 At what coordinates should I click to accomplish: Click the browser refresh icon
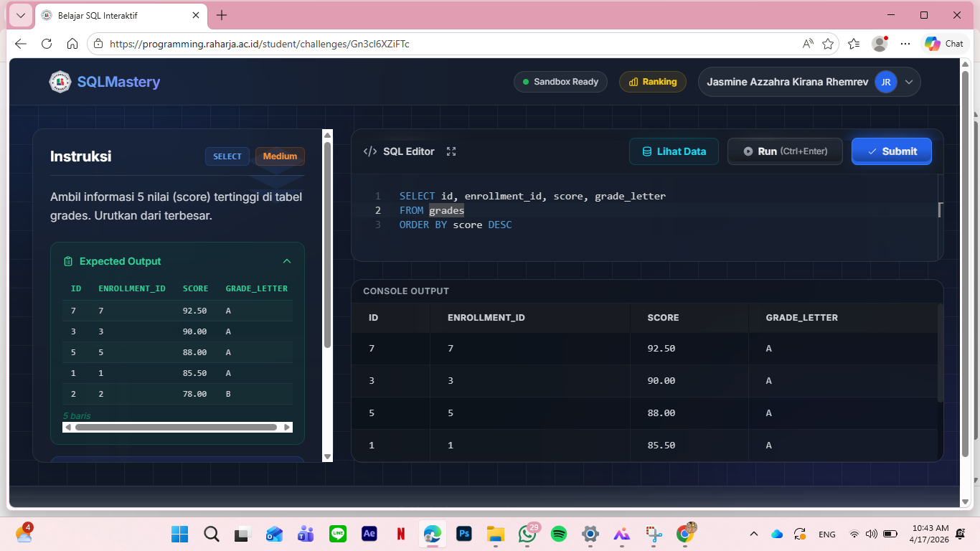click(x=47, y=44)
